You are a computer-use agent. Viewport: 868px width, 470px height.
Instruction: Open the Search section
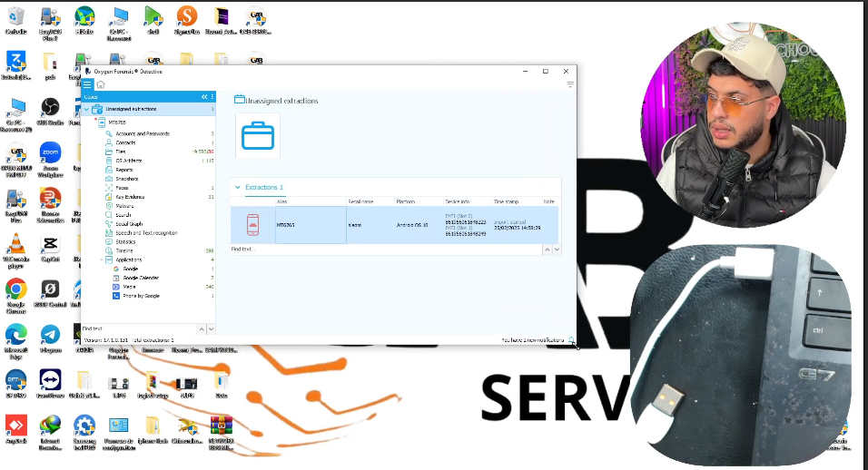123,214
